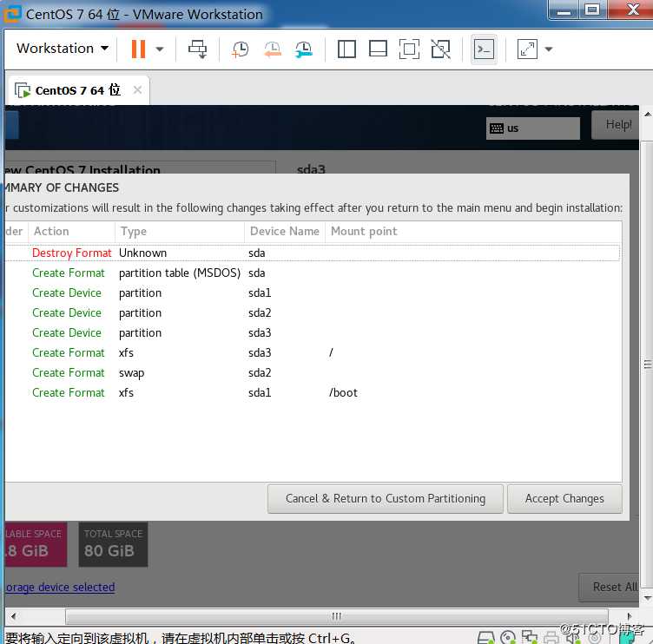Screen dimensions: 653x644
Task: Click the hard disk status bar icon
Action: click(485, 637)
